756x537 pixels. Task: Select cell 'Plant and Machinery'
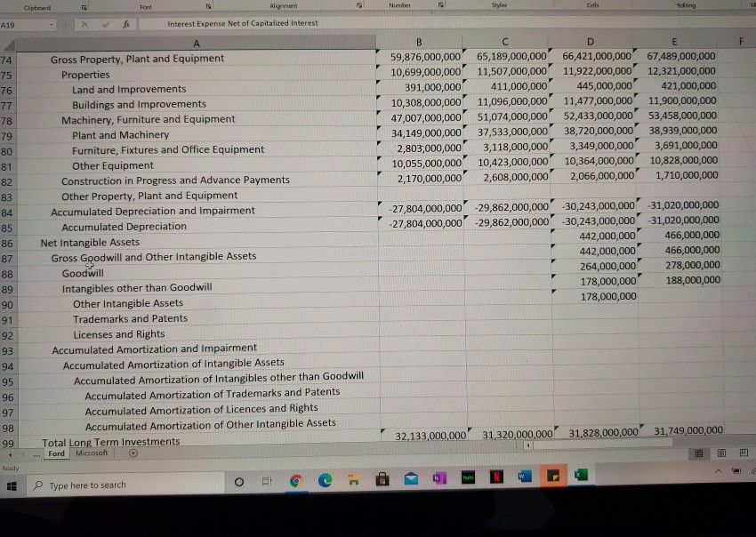[x=121, y=135]
